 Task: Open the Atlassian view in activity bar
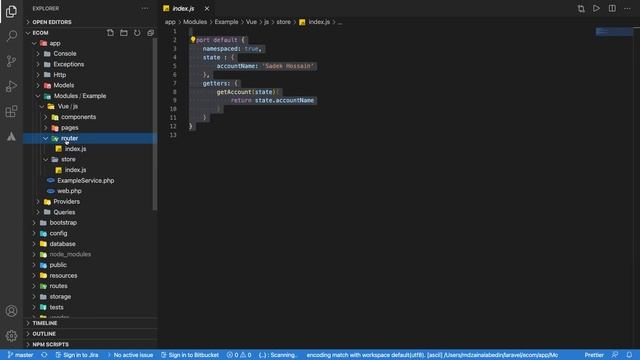coord(11,137)
